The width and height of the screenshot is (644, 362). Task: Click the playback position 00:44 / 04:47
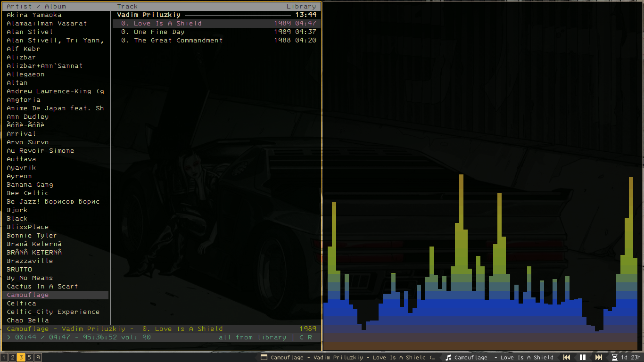point(42,337)
